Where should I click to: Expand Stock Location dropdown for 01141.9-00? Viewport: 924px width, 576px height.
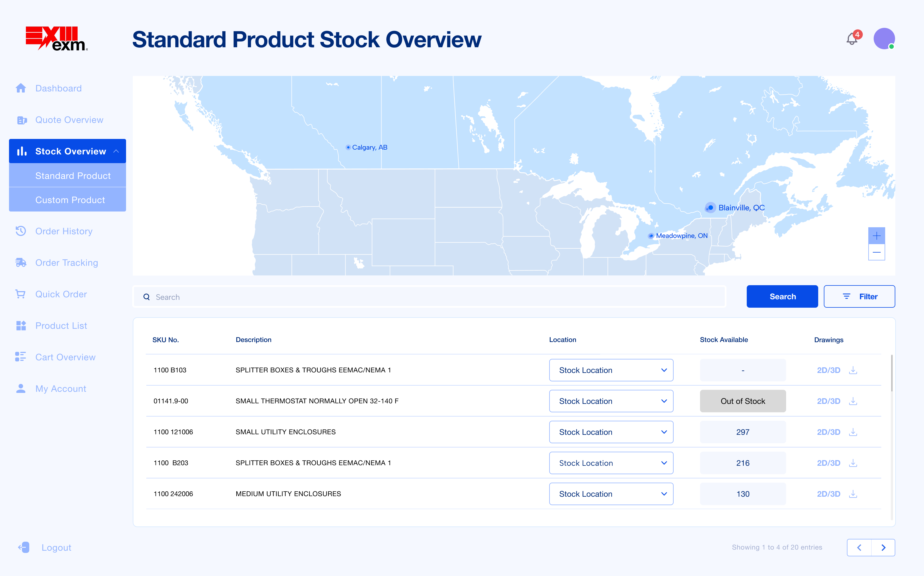(611, 401)
